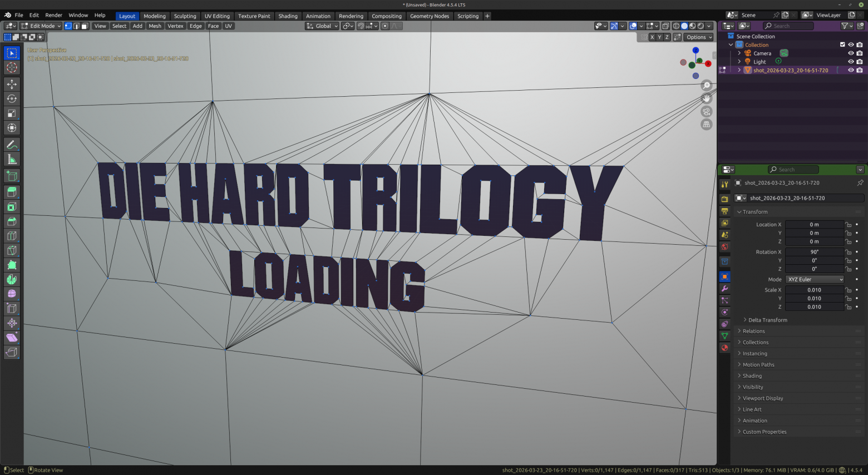Select the Measure tool
This screenshot has height=475, width=868.
(12, 160)
